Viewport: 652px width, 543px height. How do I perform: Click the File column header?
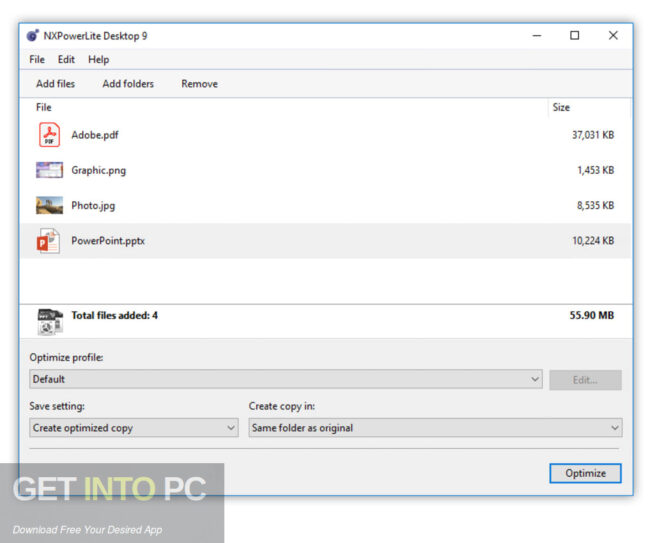point(44,107)
